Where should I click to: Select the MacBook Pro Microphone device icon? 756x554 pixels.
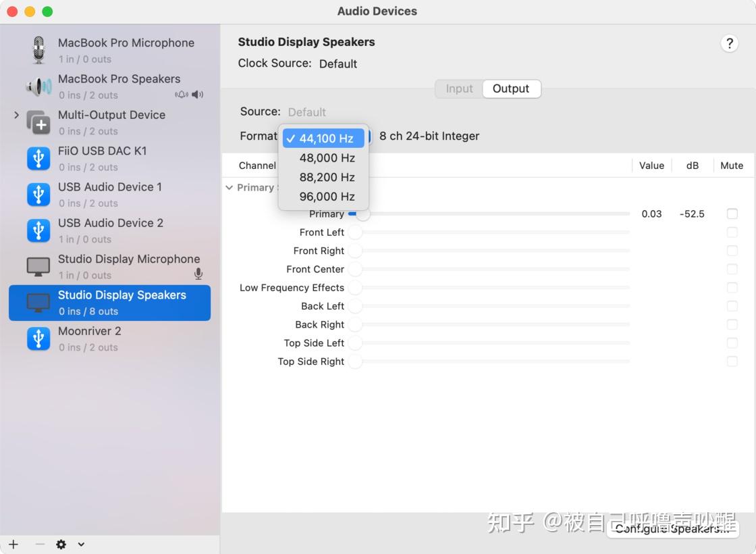(38, 49)
